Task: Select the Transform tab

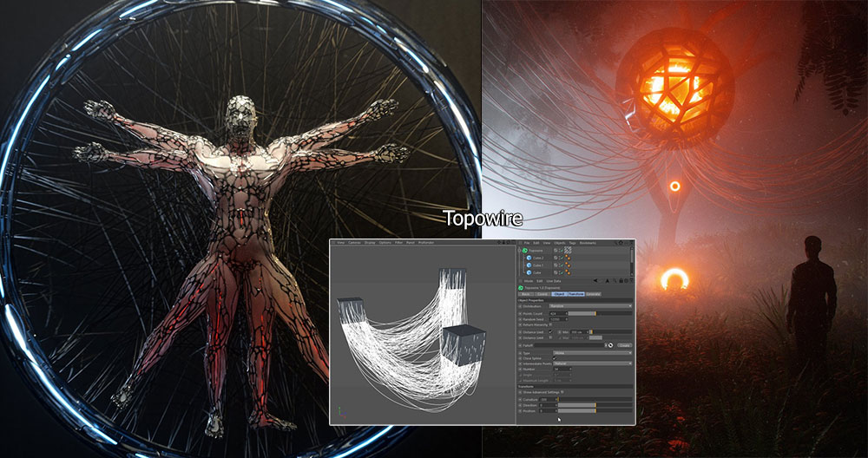Action: coord(576,294)
